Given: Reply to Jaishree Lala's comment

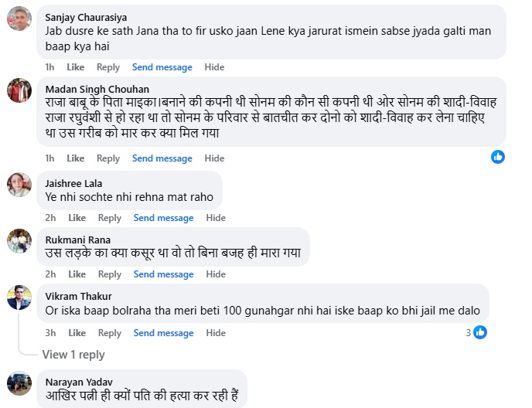Looking at the screenshot, I should coord(110,218).
